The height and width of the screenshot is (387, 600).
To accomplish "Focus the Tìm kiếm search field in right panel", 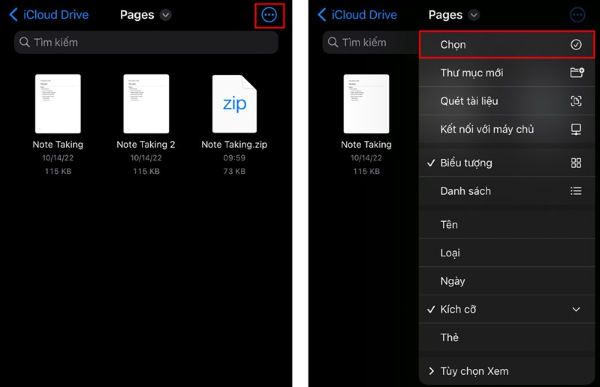I will pos(370,42).
